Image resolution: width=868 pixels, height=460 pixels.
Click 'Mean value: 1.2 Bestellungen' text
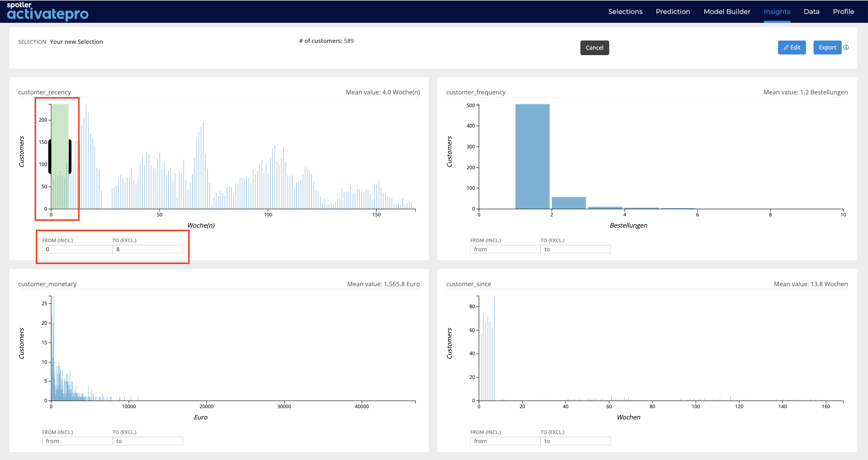point(805,92)
